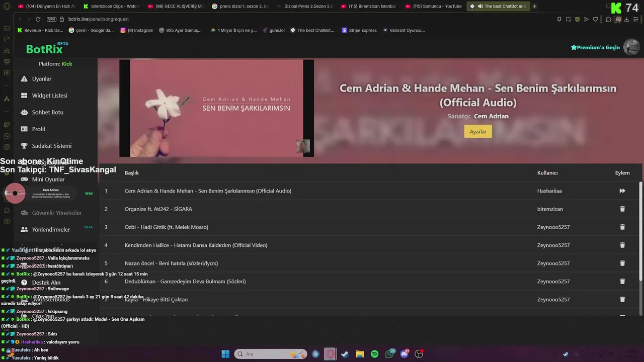The width and height of the screenshot is (644, 362).
Task: Go forward with browser forward arrow
Action: click(x=28, y=19)
